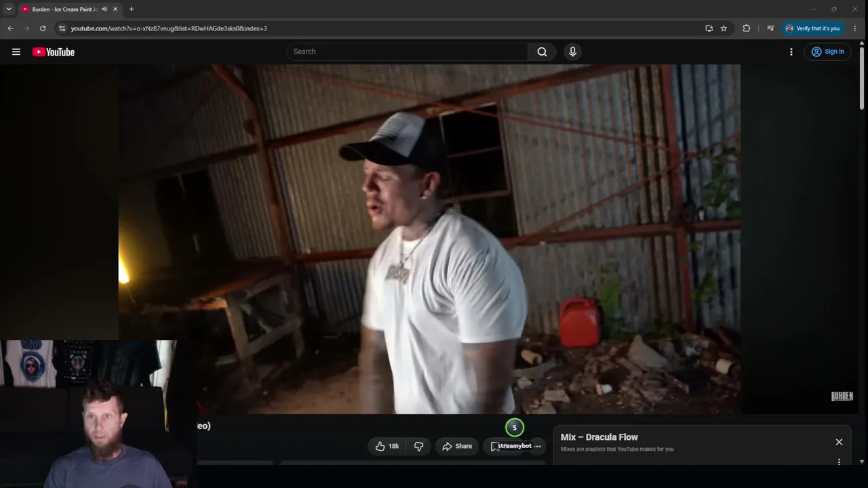Close the Burden YouTube tab
The height and width of the screenshot is (488, 868).
[115, 9]
